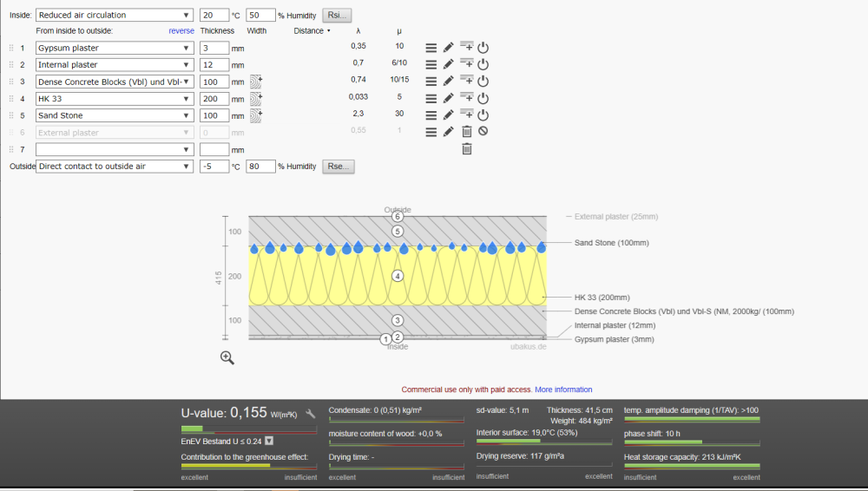
Task: Insert layer after Dense Concrete Blocks row
Action: pyautogui.click(x=467, y=80)
